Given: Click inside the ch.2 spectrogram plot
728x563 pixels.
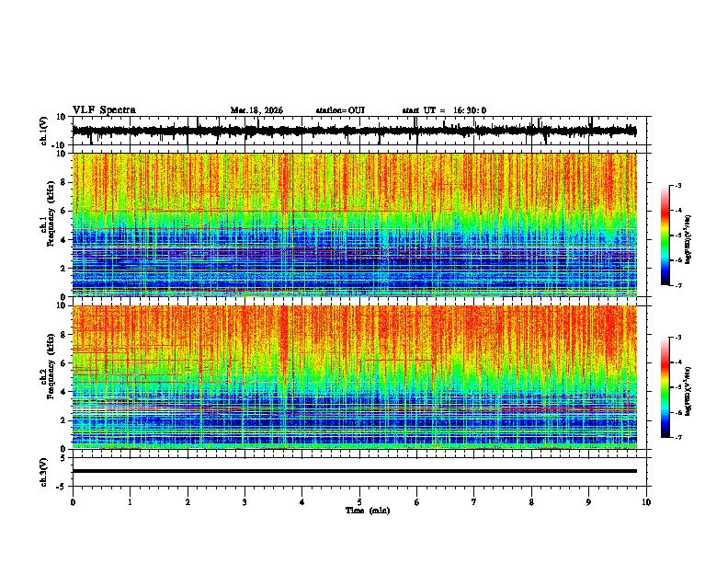Looking at the screenshot, I should click(354, 377).
